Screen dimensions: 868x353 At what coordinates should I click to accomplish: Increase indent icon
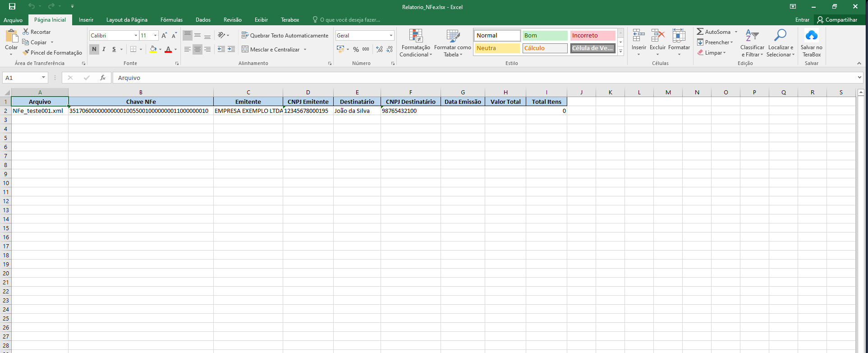[x=231, y=49]
